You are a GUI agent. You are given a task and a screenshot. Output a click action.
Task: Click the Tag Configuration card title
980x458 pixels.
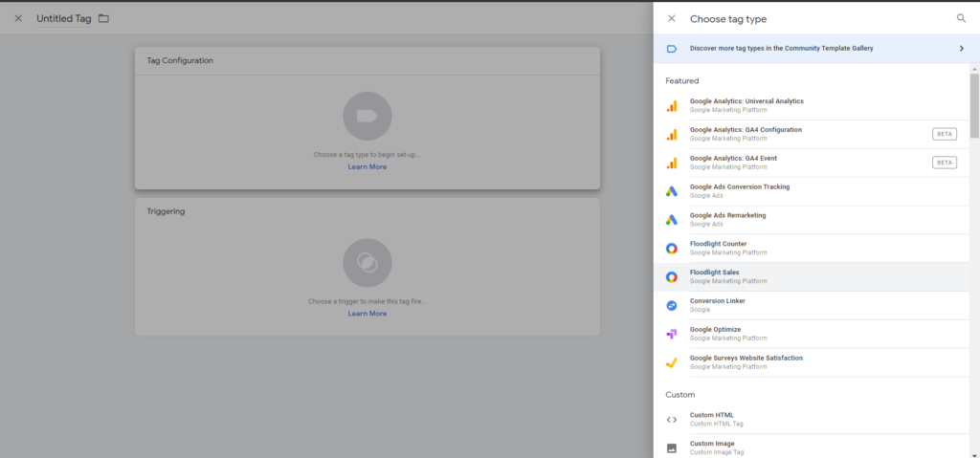point(180,60)
